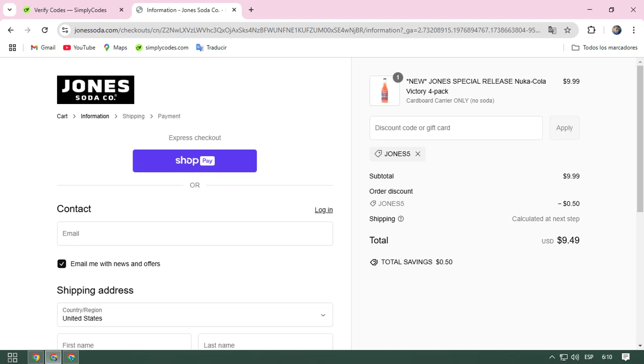Click the First name field
The height and width of the screenshot is (364, 644).
point(124,342)
